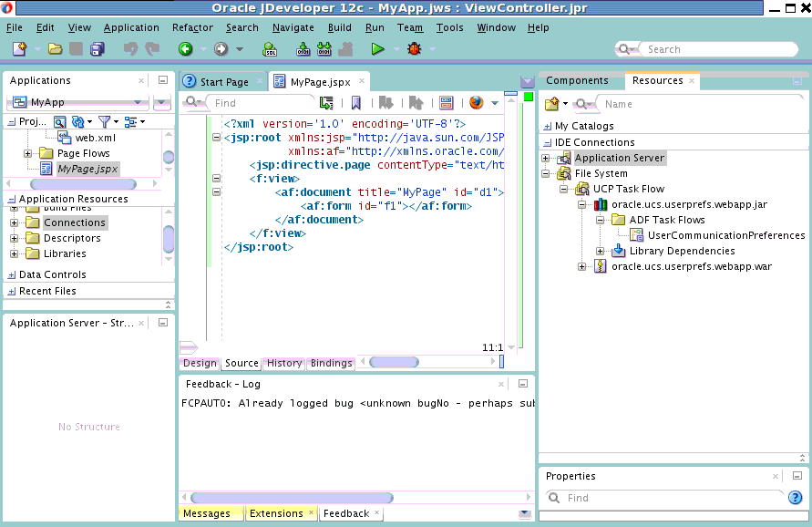Click the Properties Find field
This screenshot has height=527, width=812.
673,498
